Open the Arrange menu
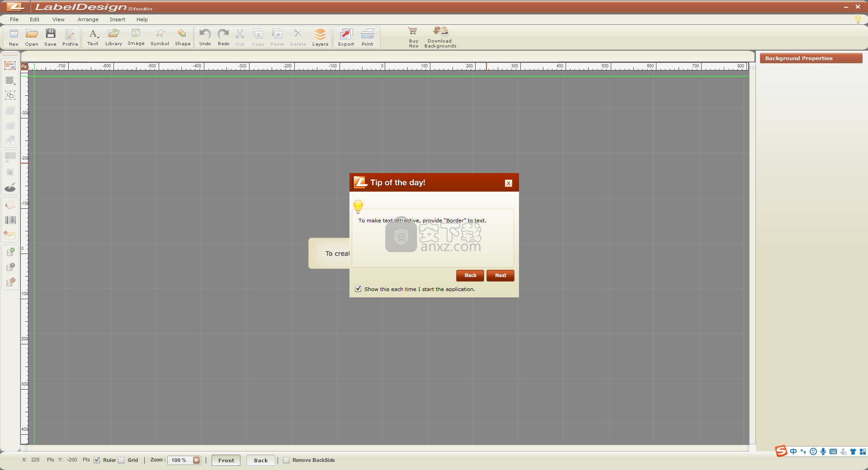The height and width of the screenshot is (470, 868). tap(88, 19)
